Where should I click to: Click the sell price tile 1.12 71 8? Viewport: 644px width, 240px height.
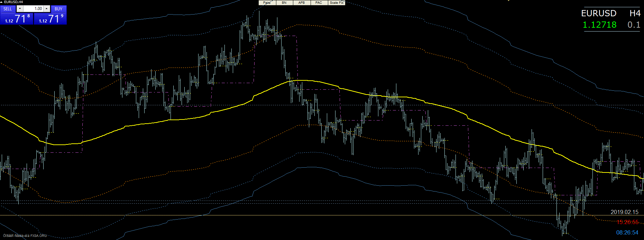[x=17, y=19]
